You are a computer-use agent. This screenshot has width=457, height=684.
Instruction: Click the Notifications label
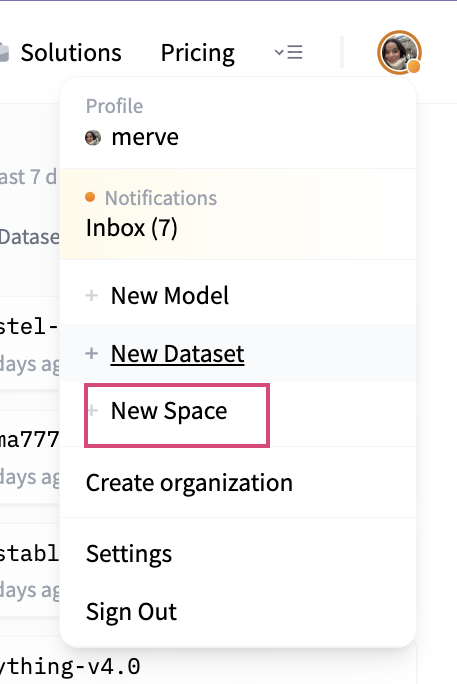pos(161,198)
